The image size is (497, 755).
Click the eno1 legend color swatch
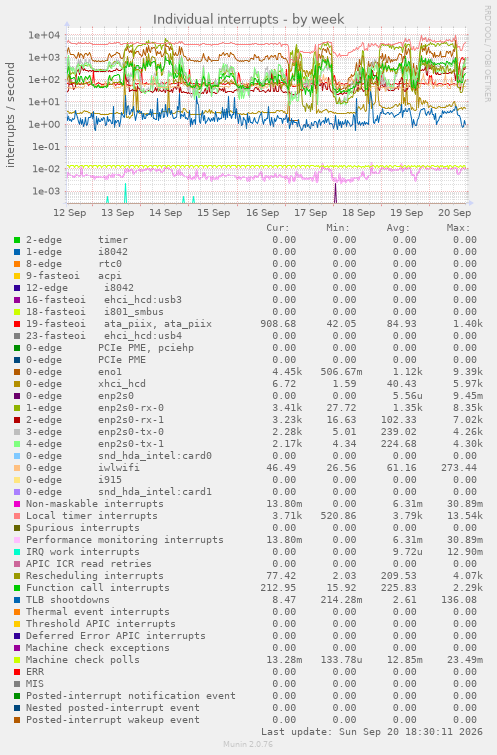(x=17, y=372)
